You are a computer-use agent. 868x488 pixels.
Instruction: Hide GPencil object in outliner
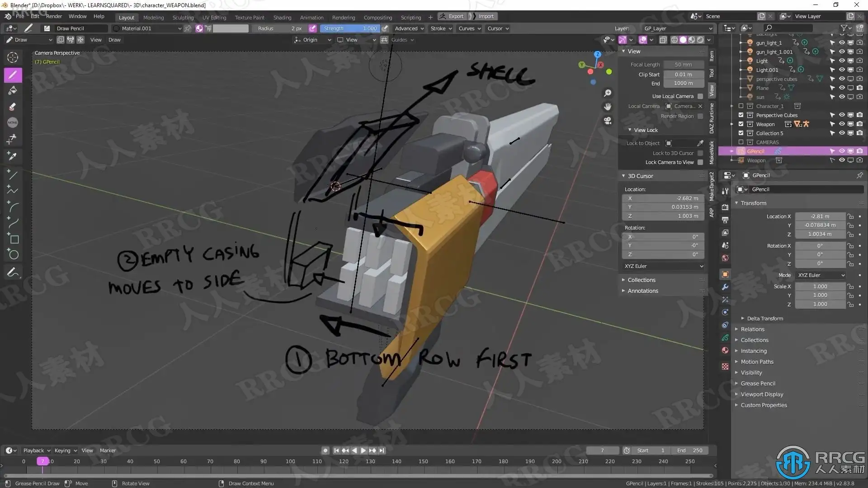coord(841,151)
